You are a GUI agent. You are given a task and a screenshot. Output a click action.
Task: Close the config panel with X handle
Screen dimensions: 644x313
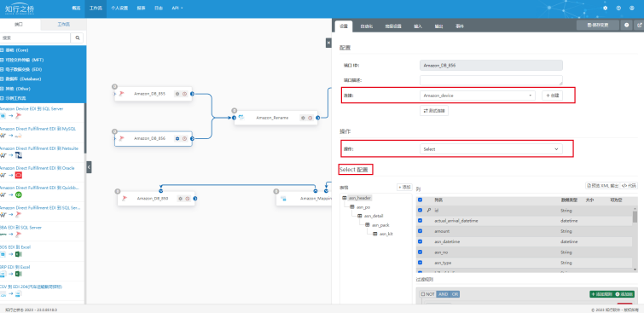pyautogui.click(x=328, y=43)
